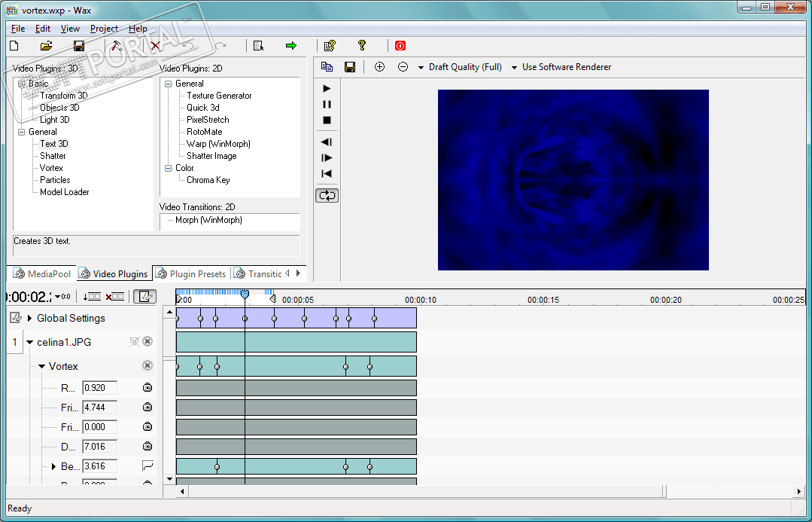Expand the Global Settings row

(x=29, y=319)
